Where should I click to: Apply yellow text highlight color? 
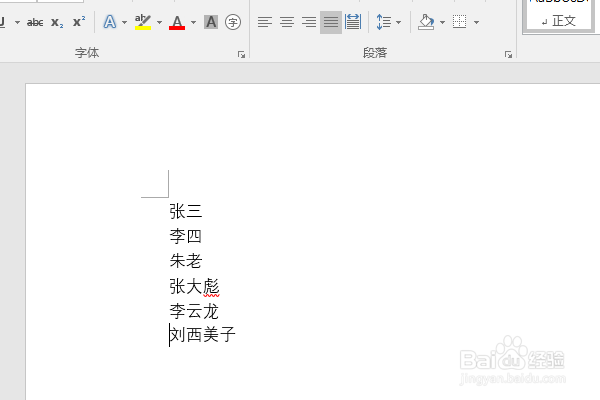(143, 22)
